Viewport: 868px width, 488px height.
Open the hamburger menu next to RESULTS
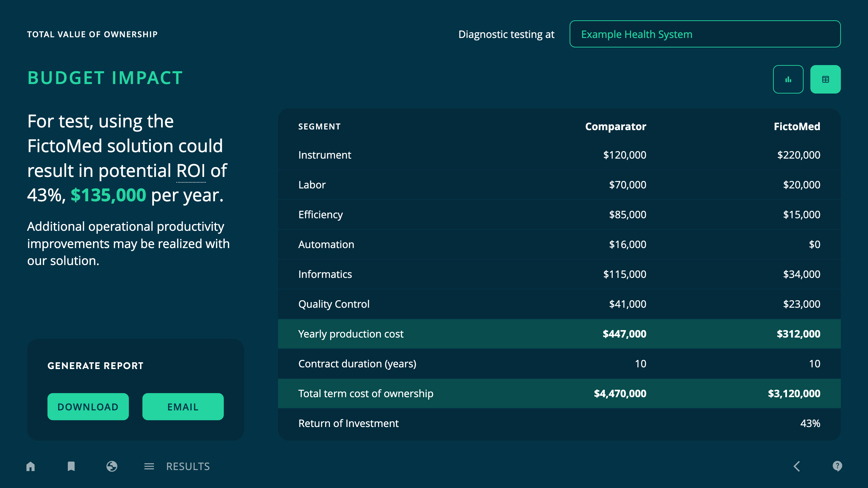click(x=149, y=466)
